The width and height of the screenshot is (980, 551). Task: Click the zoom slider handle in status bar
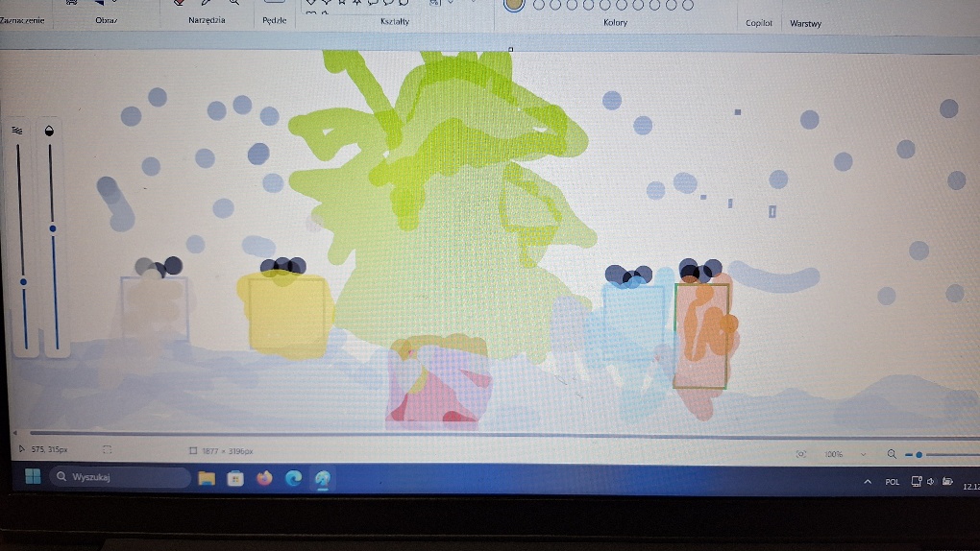point(919,454)
